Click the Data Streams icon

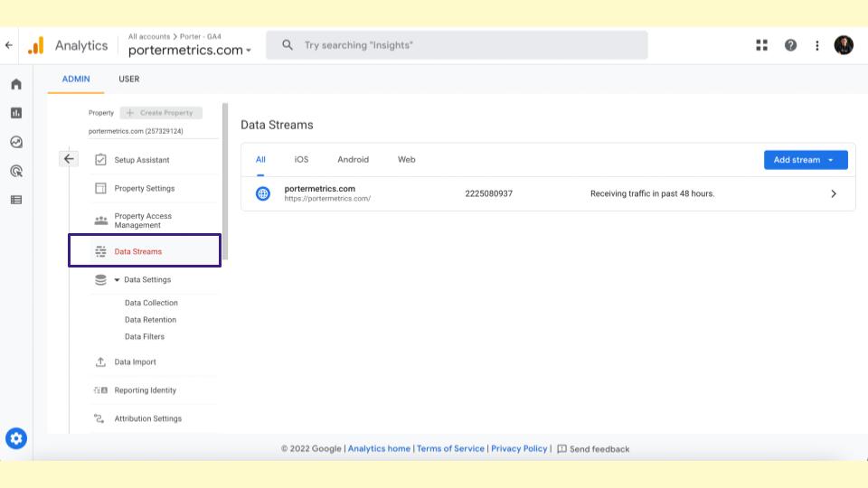pyautogui.click(x=100, y=251)
